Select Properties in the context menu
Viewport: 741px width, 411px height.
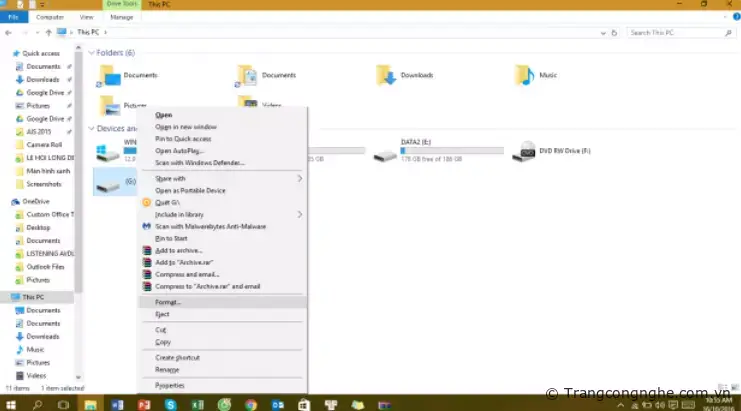170,384
